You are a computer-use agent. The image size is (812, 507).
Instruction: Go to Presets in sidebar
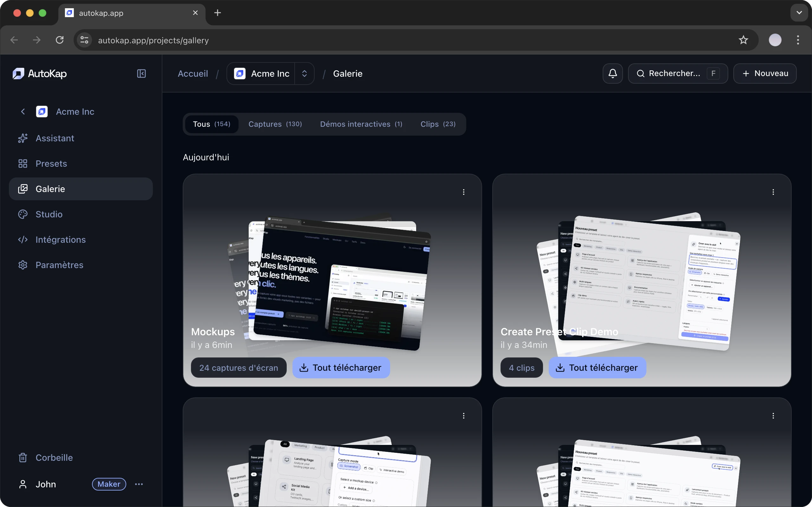pyautogui.click(x=51, y=164)
